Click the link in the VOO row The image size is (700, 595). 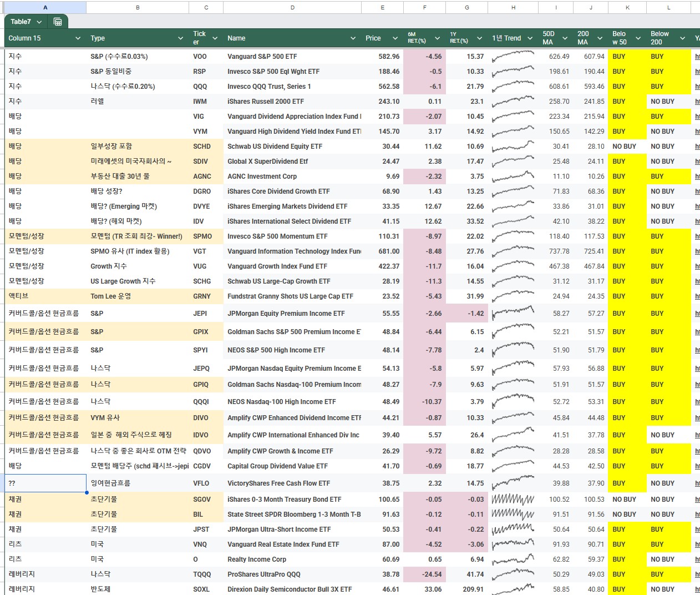click(x=697, y=57)
